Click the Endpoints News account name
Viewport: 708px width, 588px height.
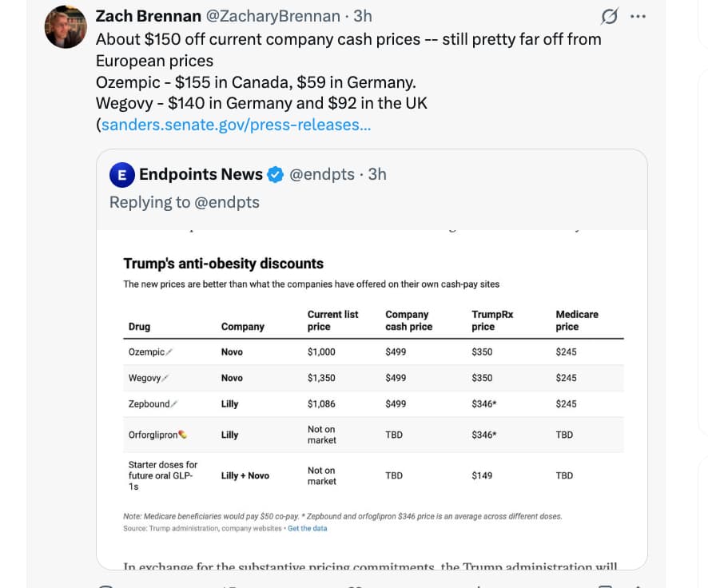tap(201, 174)
